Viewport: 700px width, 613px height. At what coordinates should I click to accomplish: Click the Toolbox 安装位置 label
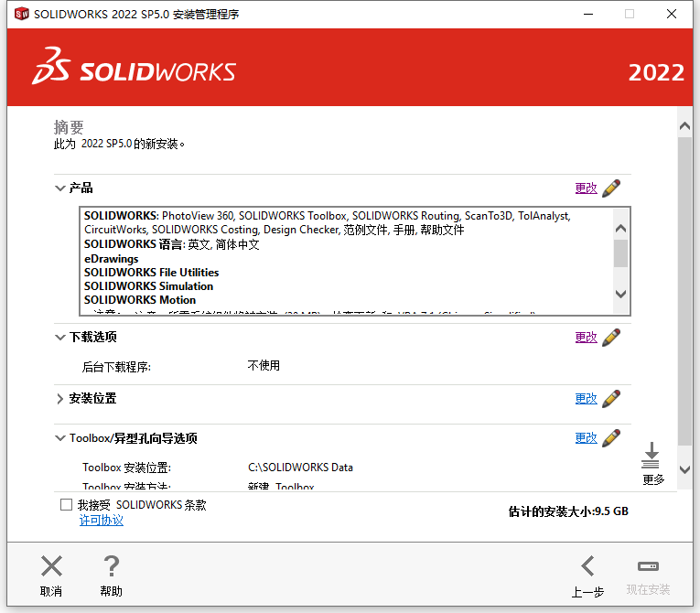coord(127,468)
